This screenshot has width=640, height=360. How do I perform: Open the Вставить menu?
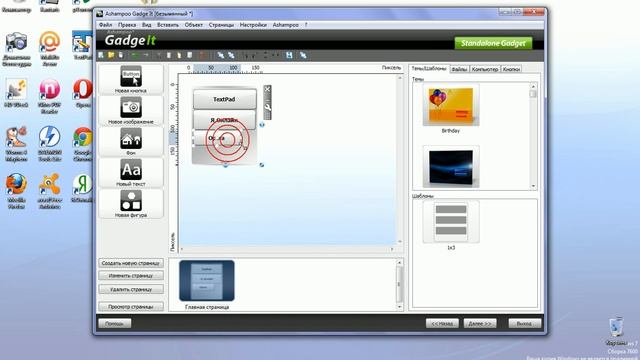(x=168, y=25)
